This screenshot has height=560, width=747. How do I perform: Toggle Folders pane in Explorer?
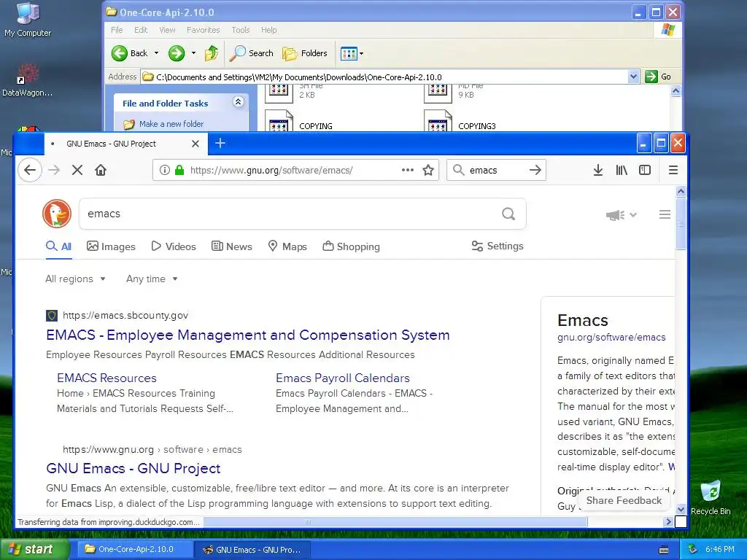pos(305,53)
